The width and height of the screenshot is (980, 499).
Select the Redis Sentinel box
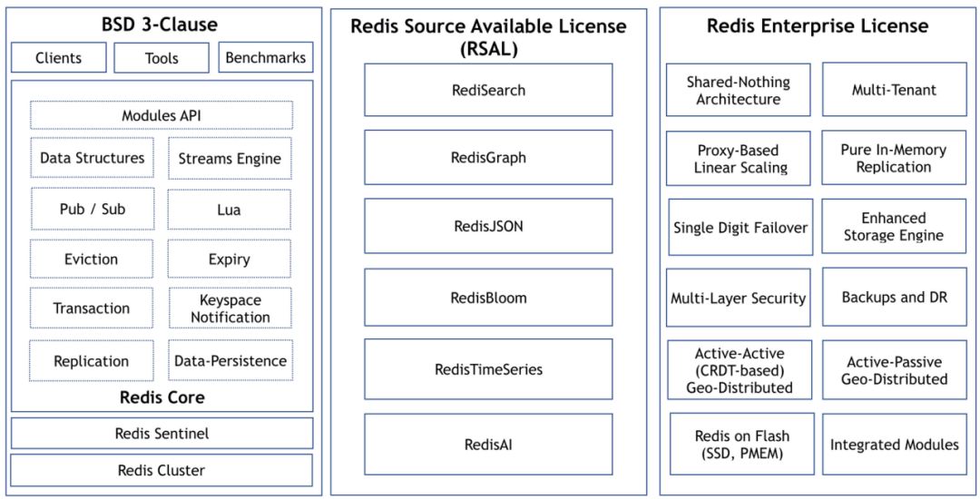tap(162, 433)
